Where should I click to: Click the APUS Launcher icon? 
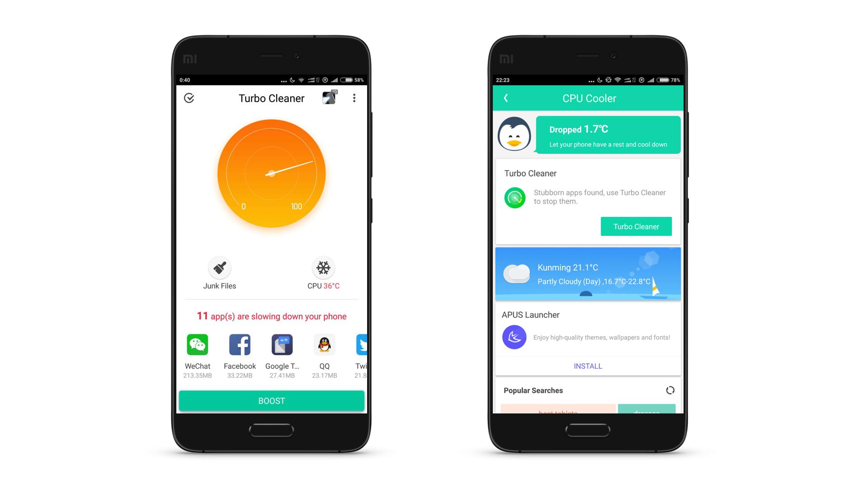[514, 337]
